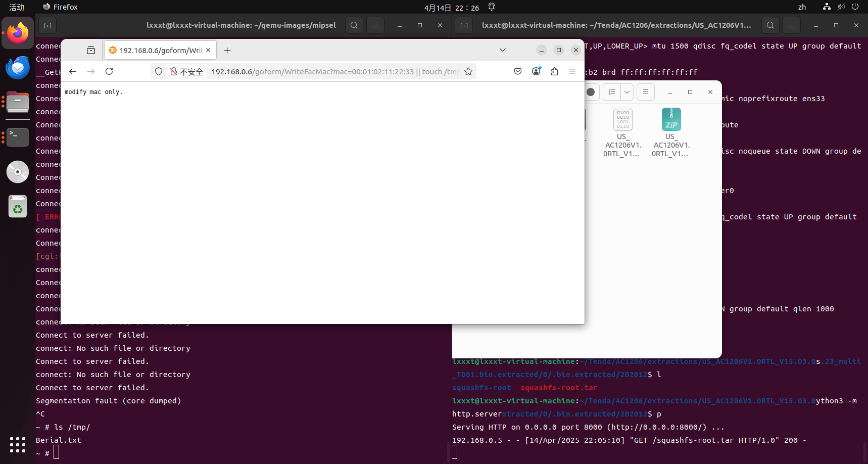Image resolution: width=868 pixels, height=464 pixels.
Task: Select the 192.168.0.6/goform/WriteFacMac tab
Action: click(161, 50)
